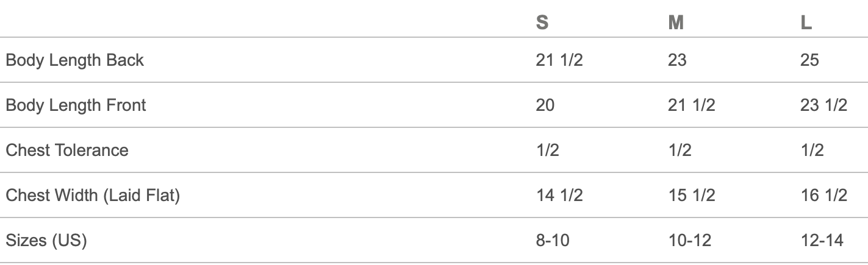Click Chest Tolerance 1/2 under M
Viewport: 868px width, 265px height.
pos(680,150)
